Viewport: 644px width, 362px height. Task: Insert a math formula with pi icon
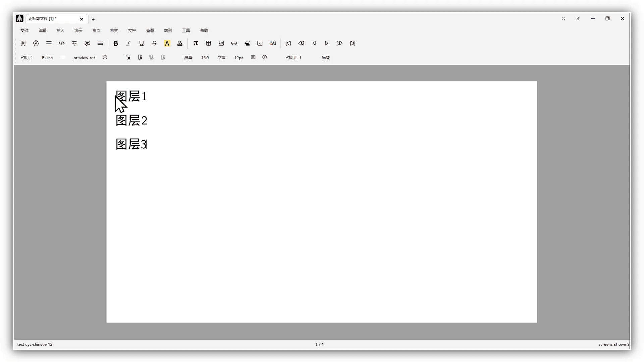[x=196, y=43]
